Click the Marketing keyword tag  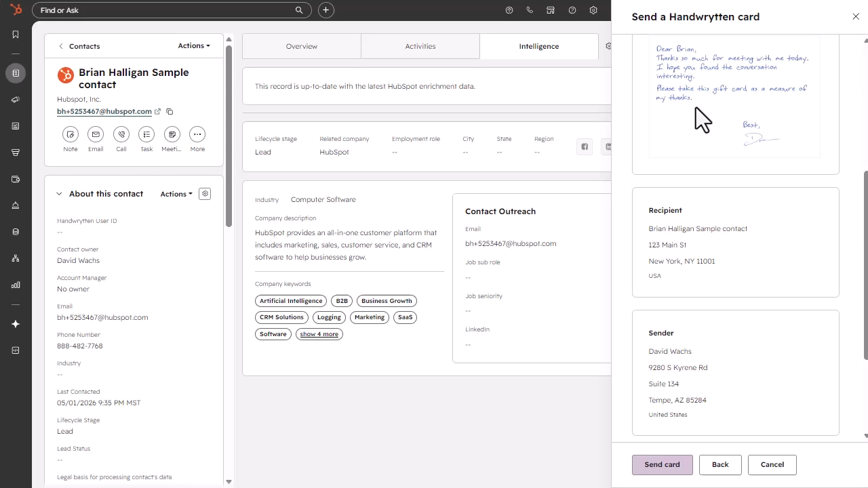pyautogui.click(x=370, y=317)
